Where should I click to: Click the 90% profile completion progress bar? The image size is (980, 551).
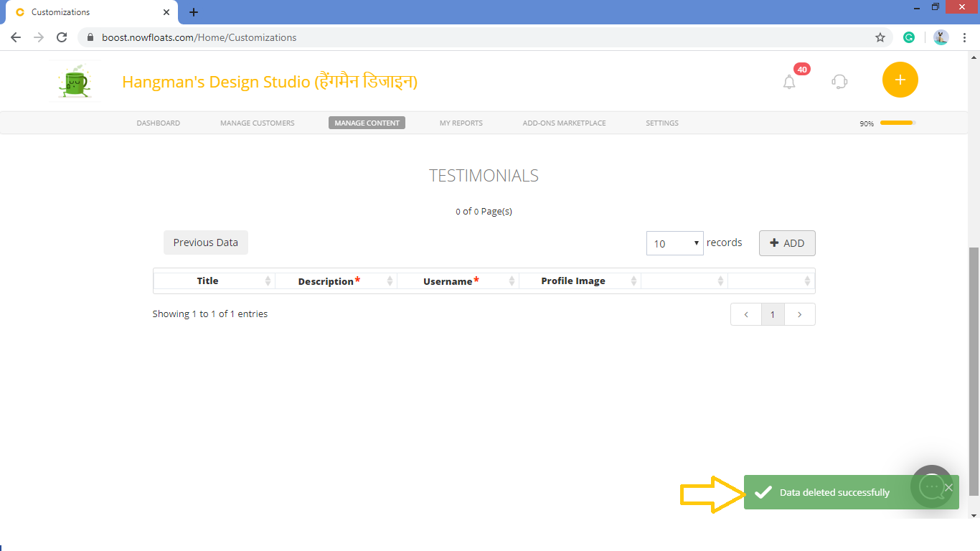tap(898, 123)
